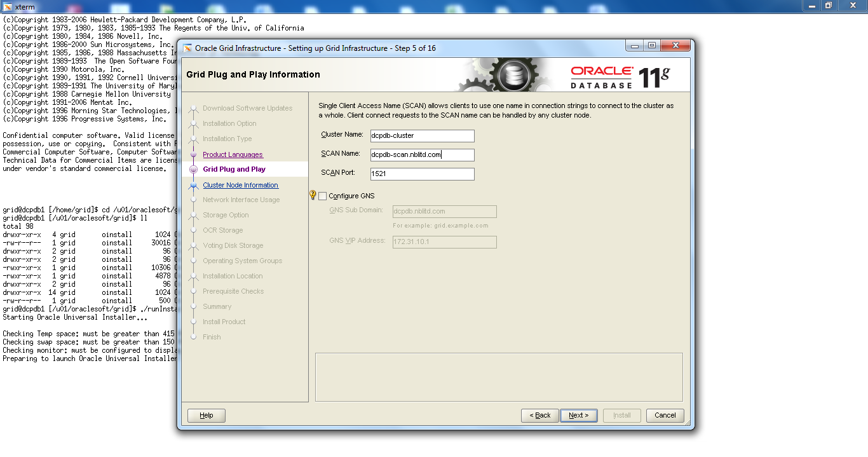Click the Network Interface Usage step

click(241, 200)
